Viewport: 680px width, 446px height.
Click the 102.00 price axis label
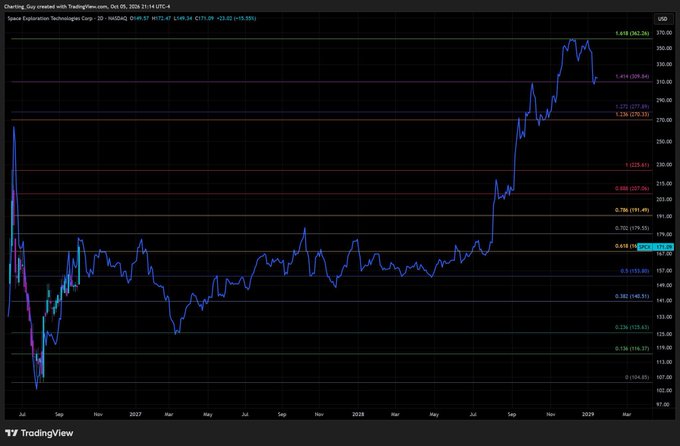pos(664,390)
